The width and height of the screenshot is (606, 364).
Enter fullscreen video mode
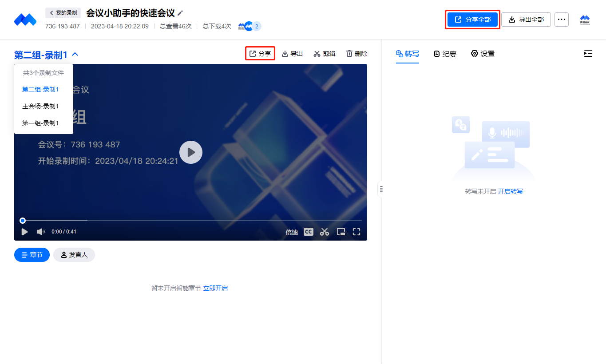356,232
